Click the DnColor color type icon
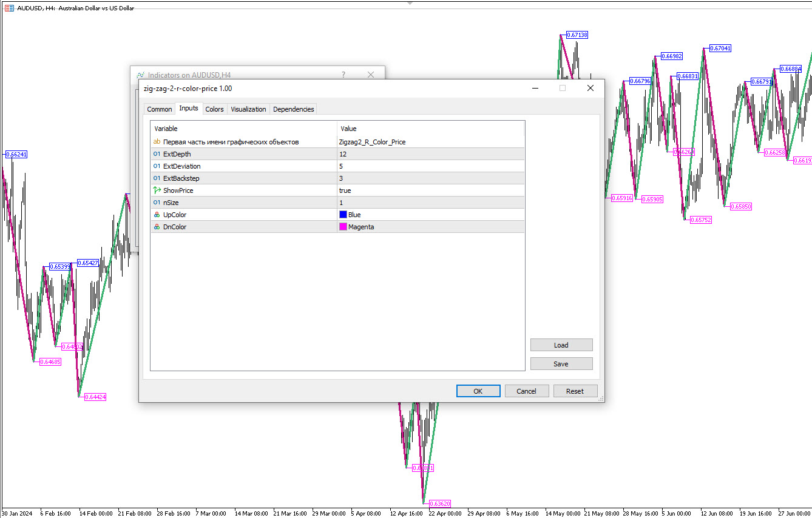This screenshot has height=518, width=812. coord(157,227)
